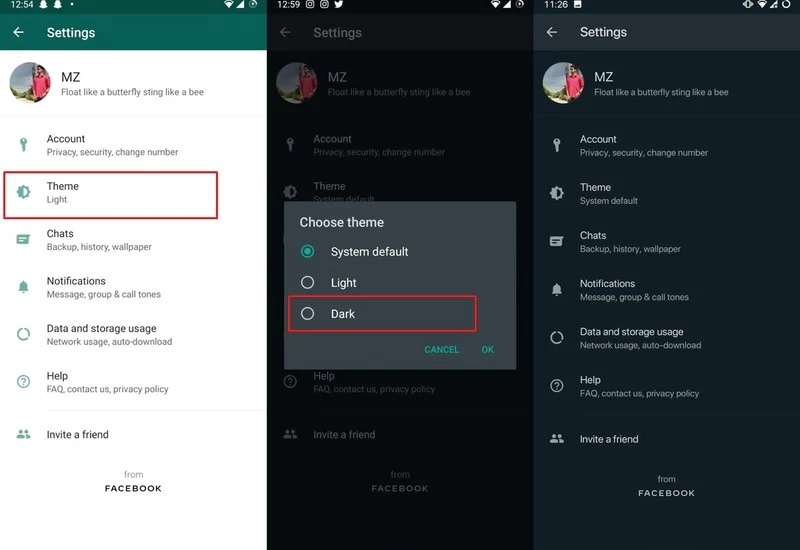
Task: Open Account settings on the right dark screen
Action: coord(643,145)
